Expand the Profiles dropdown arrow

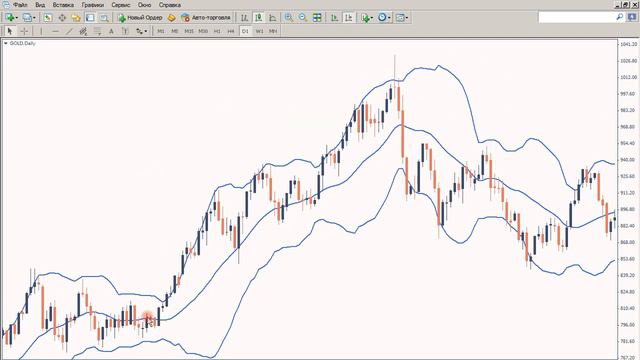point(34,18)
